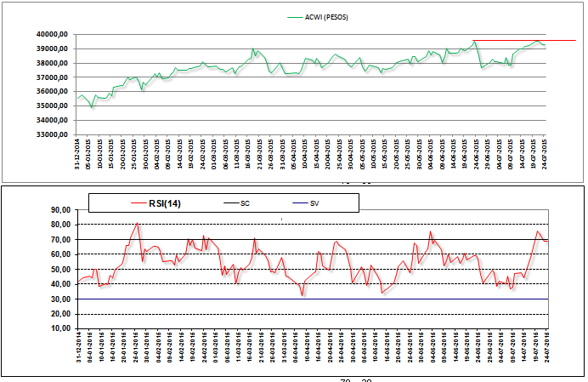Click the 30,00 RSI axis value
This screenshot has height=382, width=588.
60,299
